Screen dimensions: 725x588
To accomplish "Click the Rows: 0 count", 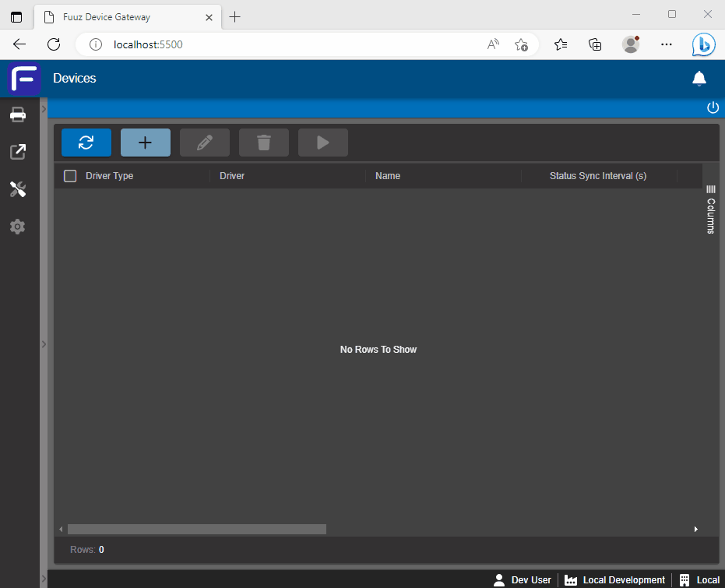I will point(87,550).
